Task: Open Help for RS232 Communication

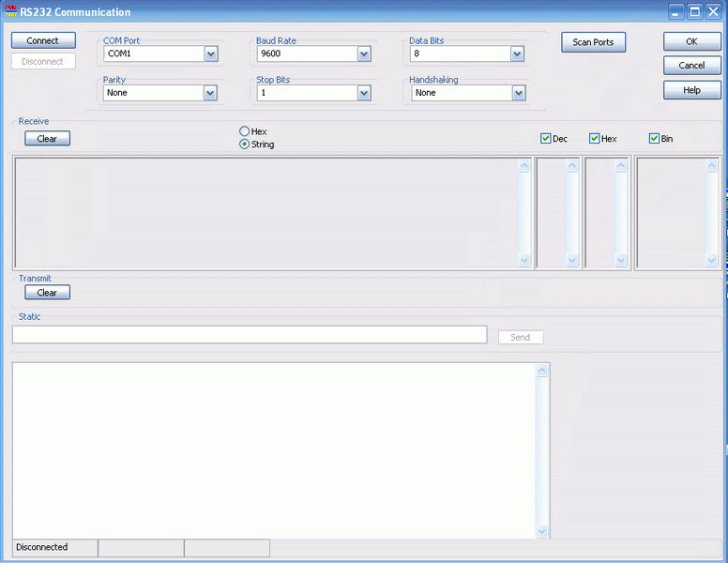Action: pos(691,90)
